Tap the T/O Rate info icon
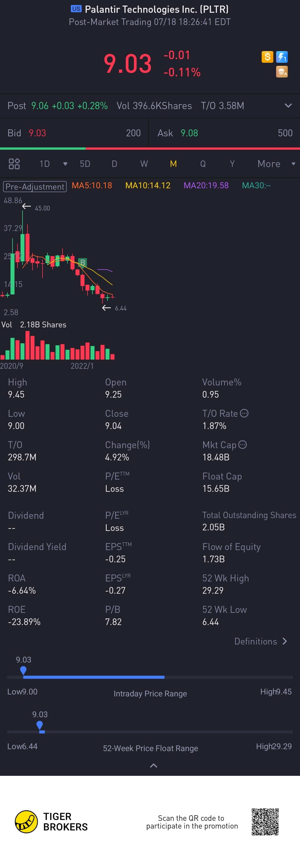The height and width of the screenshot is (868, 300). click(244, 413)
